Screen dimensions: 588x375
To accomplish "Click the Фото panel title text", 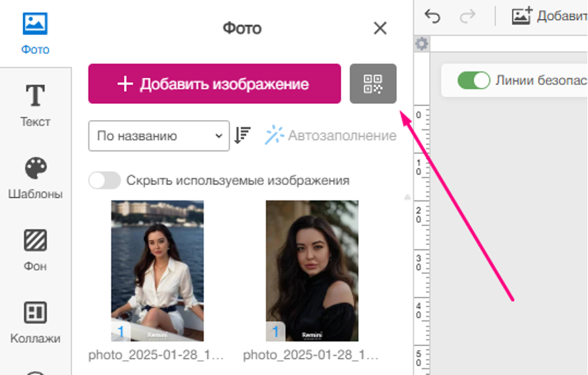I will (x=242, y=28).
